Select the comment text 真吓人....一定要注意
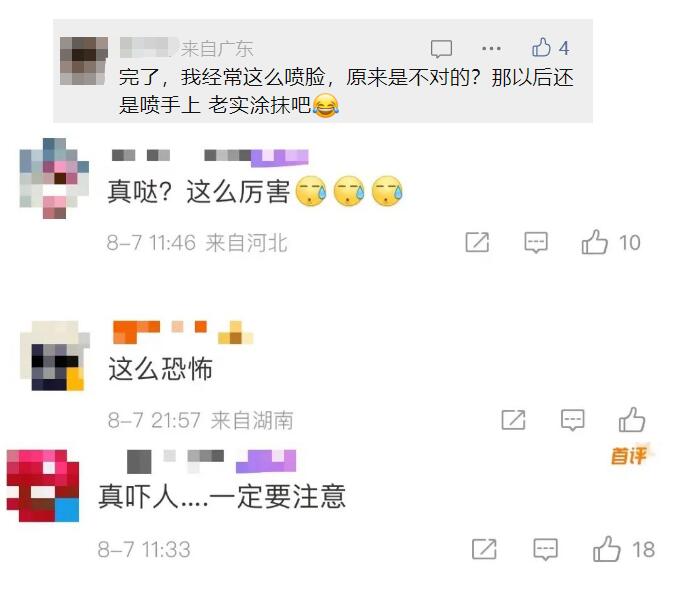This screenshot has width=687, height=592. point(222,496)
